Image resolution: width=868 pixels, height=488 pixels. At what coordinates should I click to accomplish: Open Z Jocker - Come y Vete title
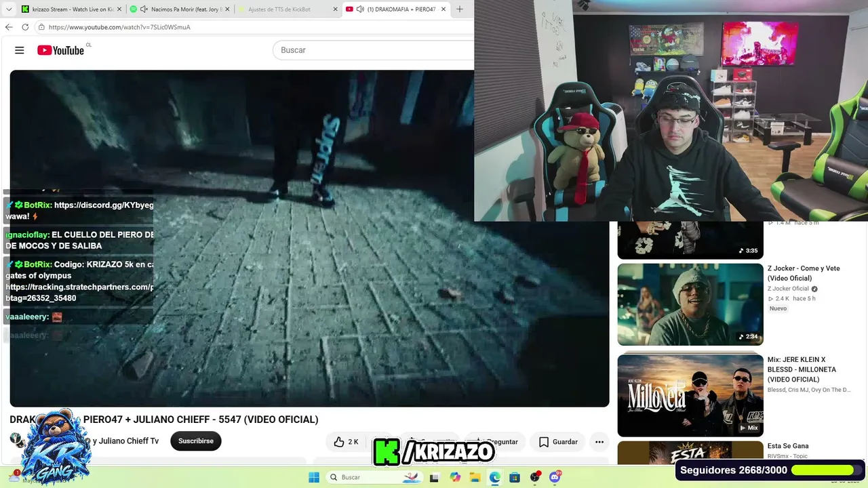pyautogui.click(x=804, y=273)
